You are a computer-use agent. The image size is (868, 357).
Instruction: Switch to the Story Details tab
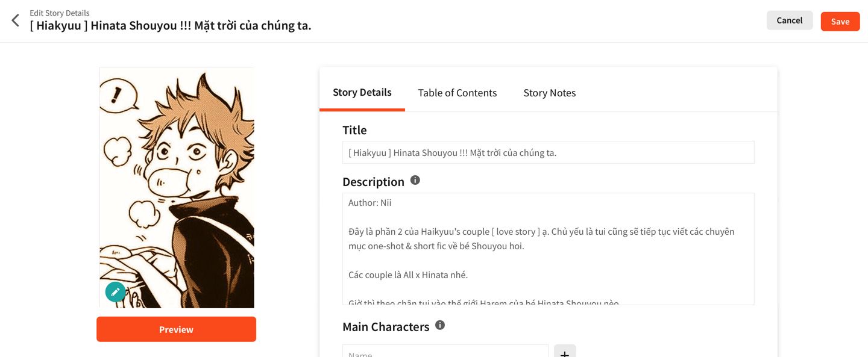tap(362, 93)
